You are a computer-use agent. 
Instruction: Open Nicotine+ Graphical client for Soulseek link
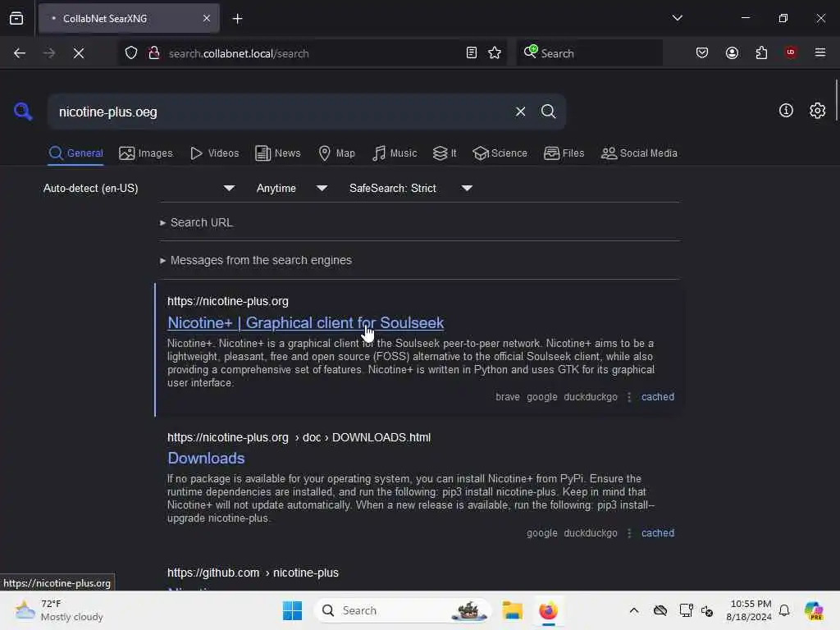click(x=305, y=323)
